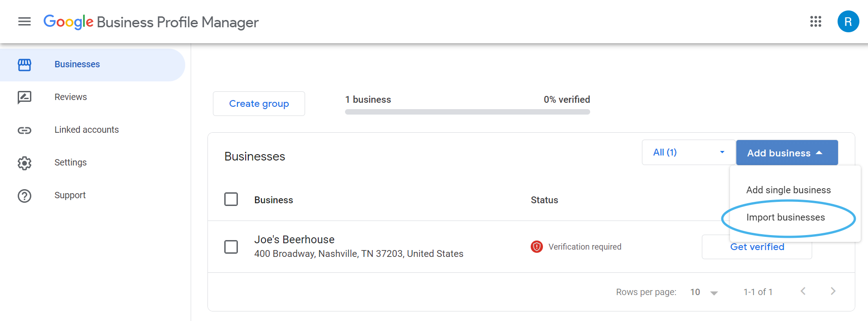
Task: Open the Reviews sidebar item
Action: click(x=93, y=97)
